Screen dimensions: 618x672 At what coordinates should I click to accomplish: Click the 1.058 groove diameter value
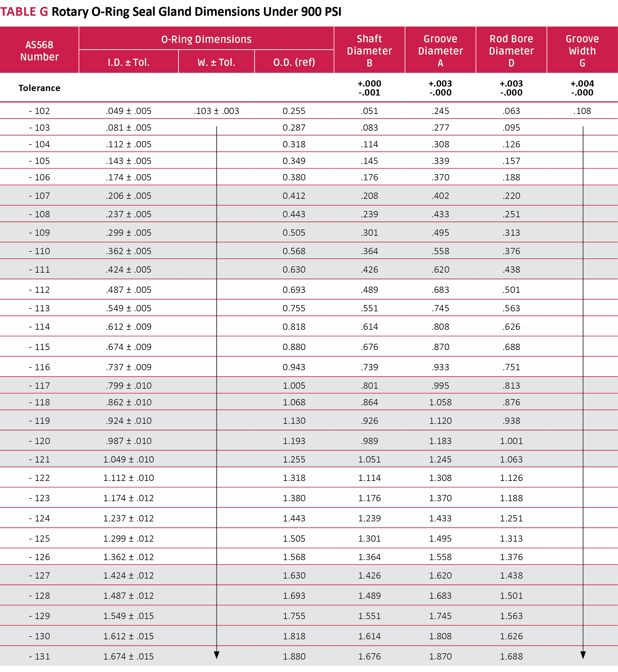440,402
